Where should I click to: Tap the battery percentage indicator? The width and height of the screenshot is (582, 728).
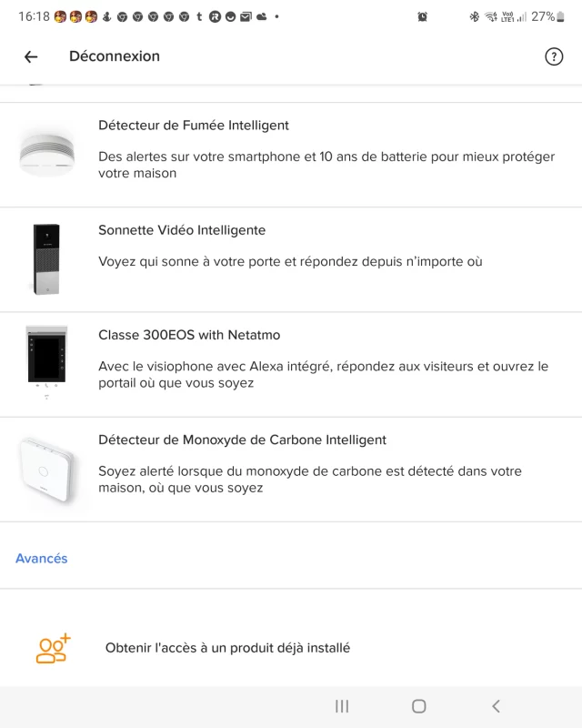(543, 16)
